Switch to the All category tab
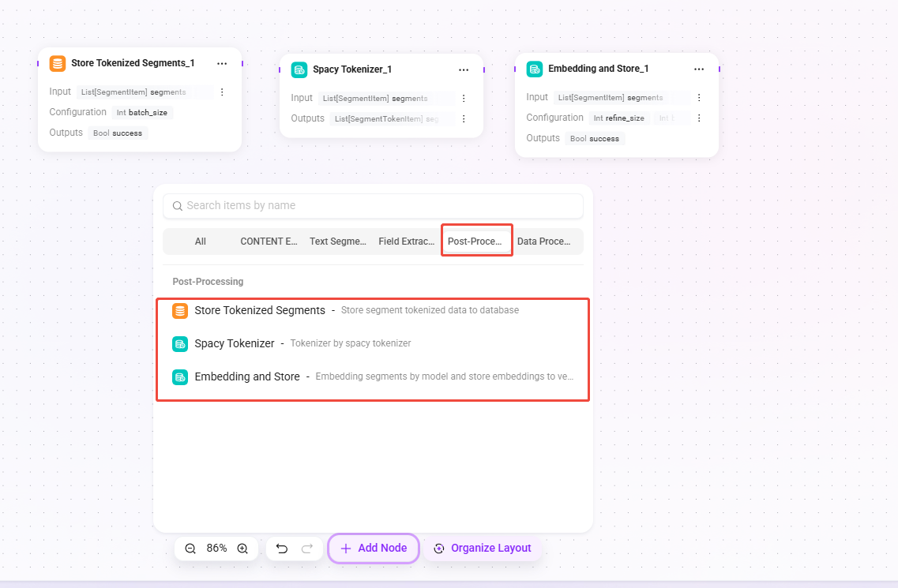 click(x=200, y=242)
